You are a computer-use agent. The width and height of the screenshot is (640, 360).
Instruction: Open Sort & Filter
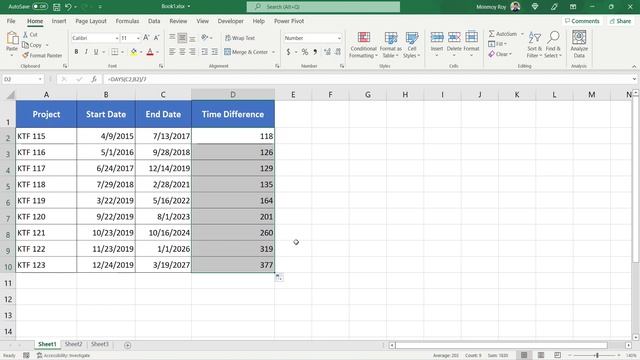point(534,44)
